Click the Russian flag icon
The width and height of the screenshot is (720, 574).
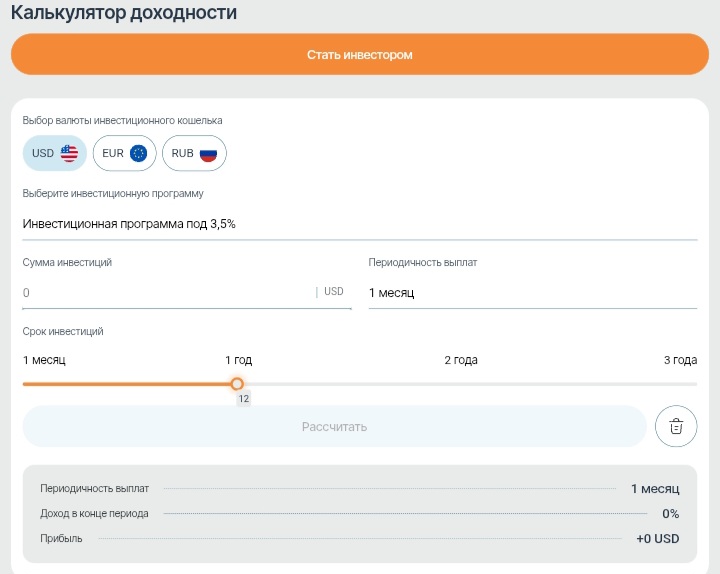click(208, 154)
